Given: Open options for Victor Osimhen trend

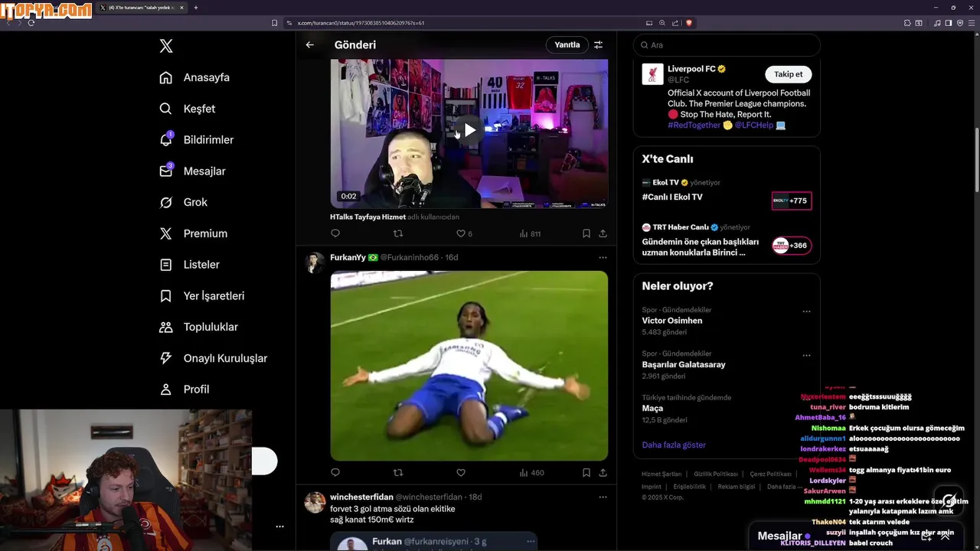Looking at the screenshot, I should [x=806, y=311].
